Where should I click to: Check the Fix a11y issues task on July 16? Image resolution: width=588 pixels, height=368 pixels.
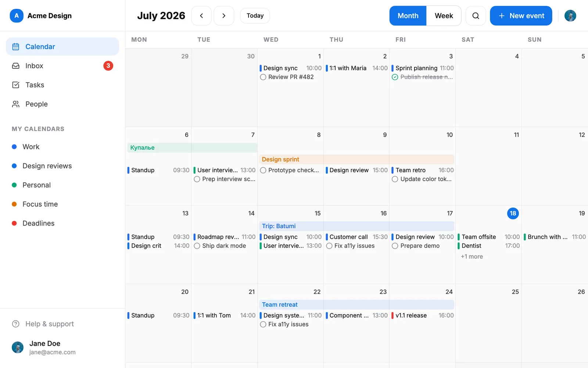[x=329, y=246]
